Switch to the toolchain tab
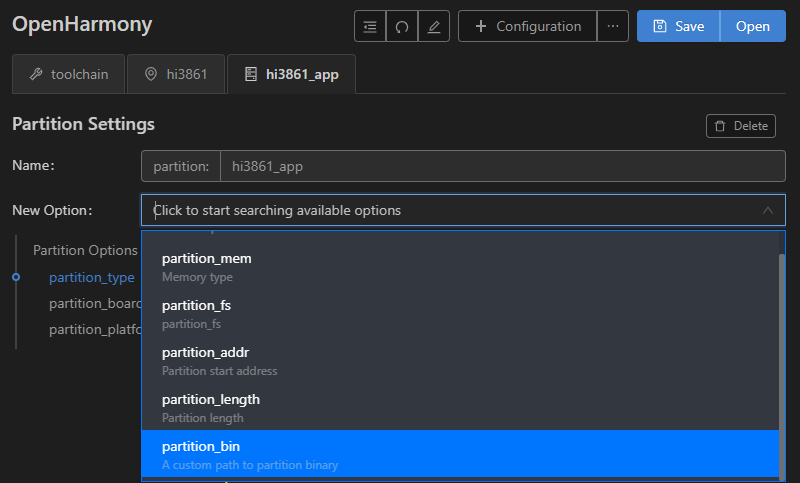Screen dimensions: 800x483 point(69,74)
